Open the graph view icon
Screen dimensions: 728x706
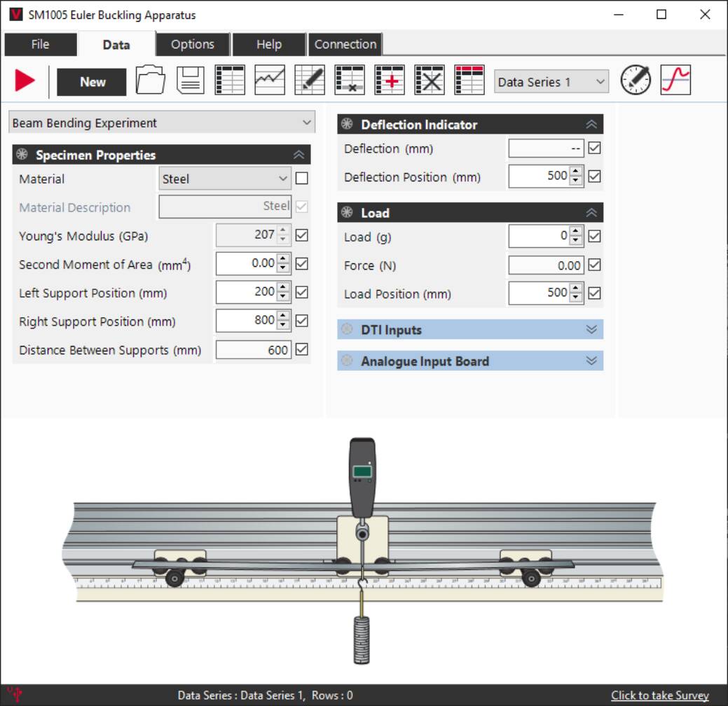click(270, 81)
